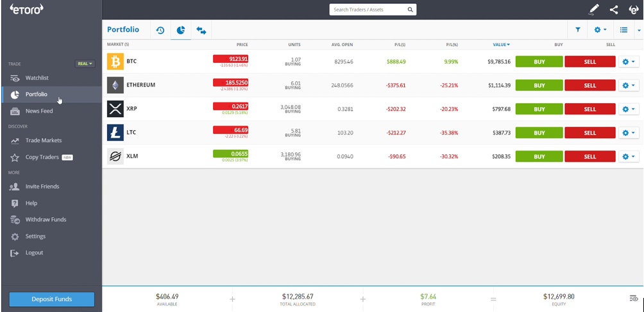Open the eToro logo home link
Image resolution: width=644 pixels, height=312 pixels.
click(x=26, y=9)
